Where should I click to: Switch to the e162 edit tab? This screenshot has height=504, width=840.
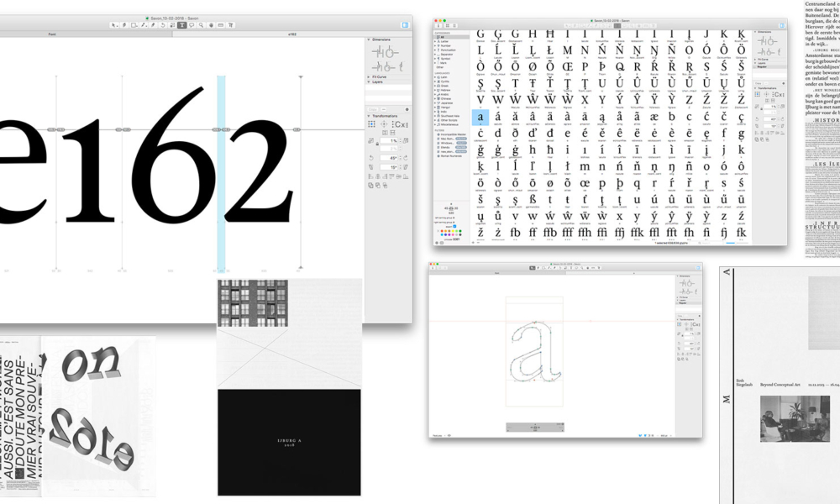[292, 34]
